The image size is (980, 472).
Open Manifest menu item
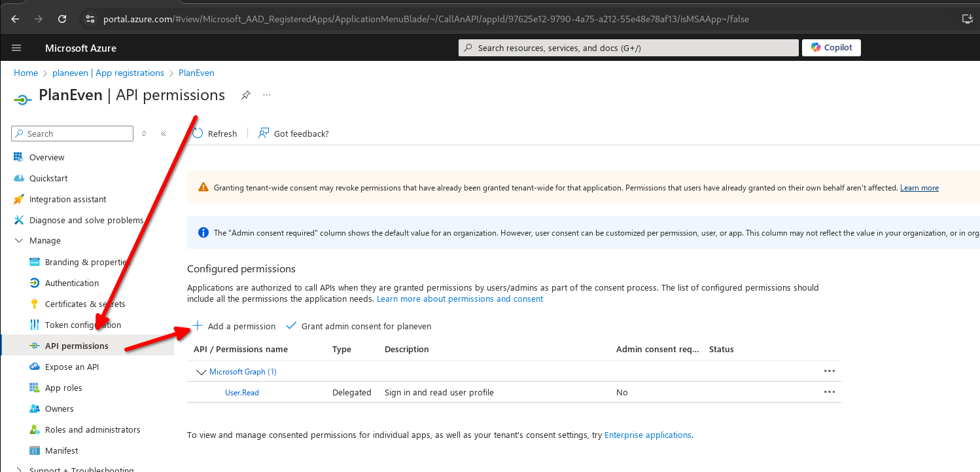61,450
